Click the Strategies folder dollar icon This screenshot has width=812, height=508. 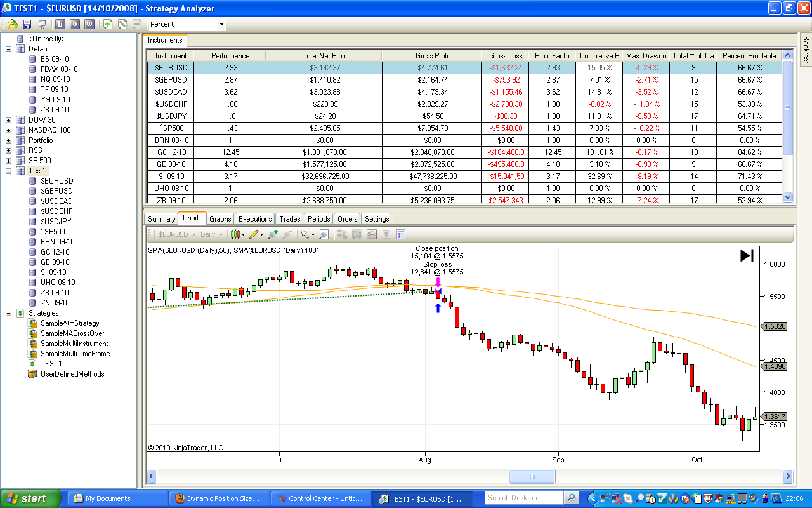pyautogui.click(x=20, y=313)
